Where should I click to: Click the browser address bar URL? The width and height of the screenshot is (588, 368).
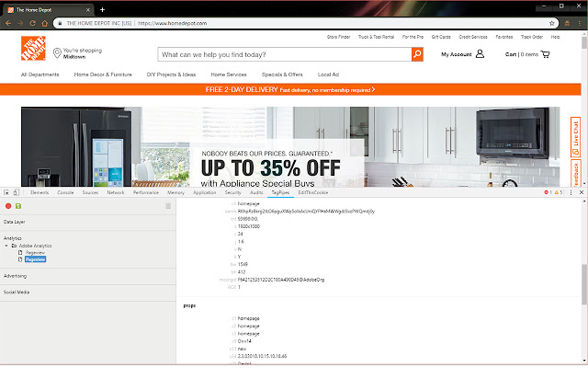(172, 23)
